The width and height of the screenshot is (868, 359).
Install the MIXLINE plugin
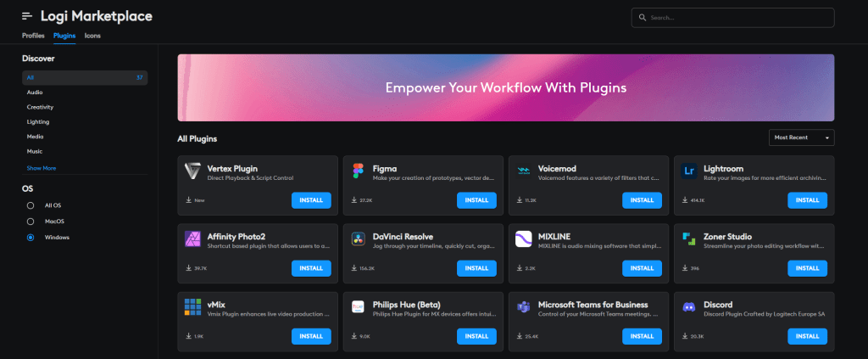click(x=642, y=268)
